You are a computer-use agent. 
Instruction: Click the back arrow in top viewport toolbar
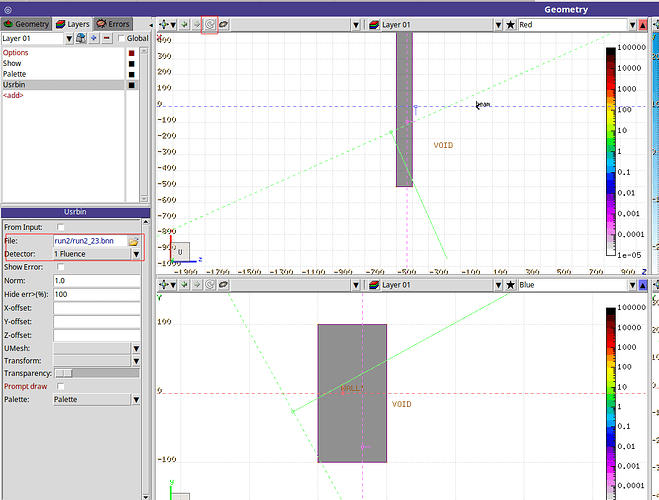(182, 23)
